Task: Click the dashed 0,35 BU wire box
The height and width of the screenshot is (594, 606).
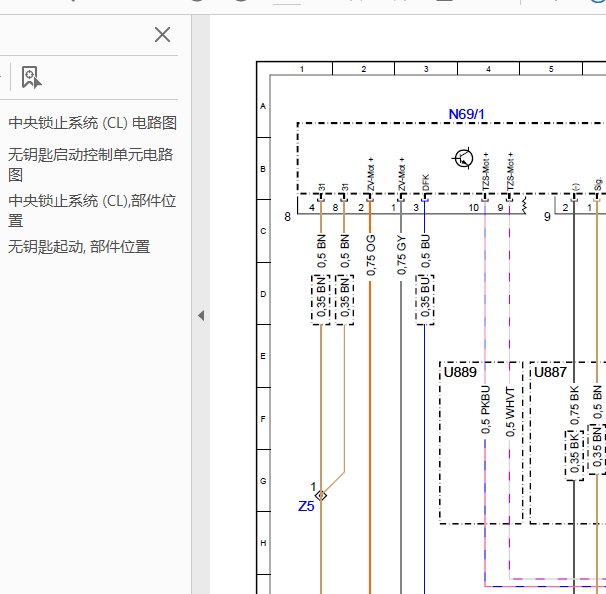Action: click(x=425, y=300)
